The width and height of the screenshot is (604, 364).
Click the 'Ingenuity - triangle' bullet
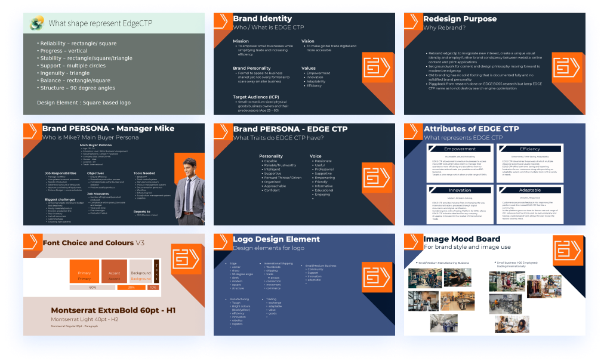coord(63,73)
